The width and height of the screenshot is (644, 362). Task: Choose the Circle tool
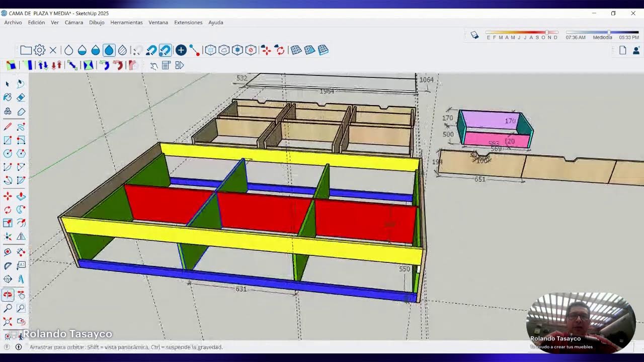pyautogui.click(x=8, y=154)
